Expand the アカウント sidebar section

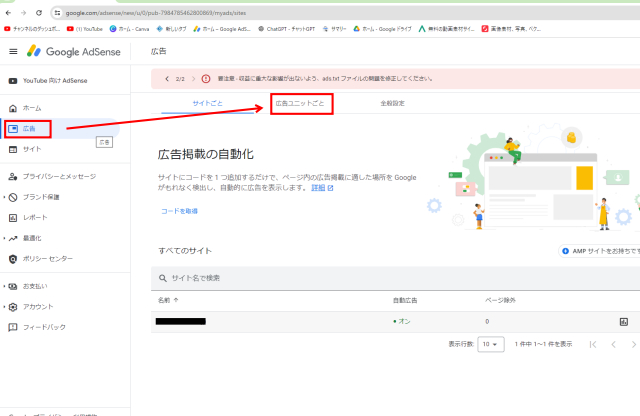click(x=37, y=306)
